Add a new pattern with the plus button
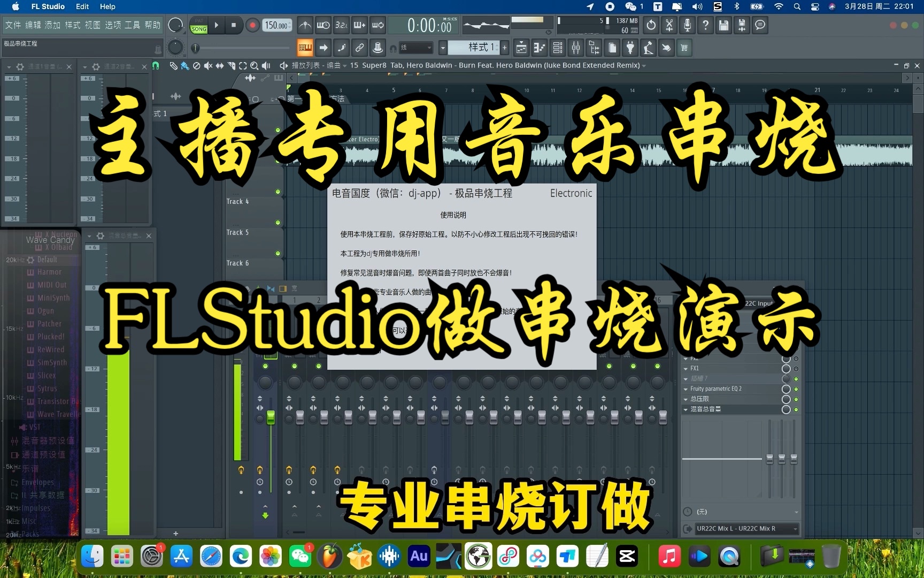924x578 pixels. click(x=504, y=48)
